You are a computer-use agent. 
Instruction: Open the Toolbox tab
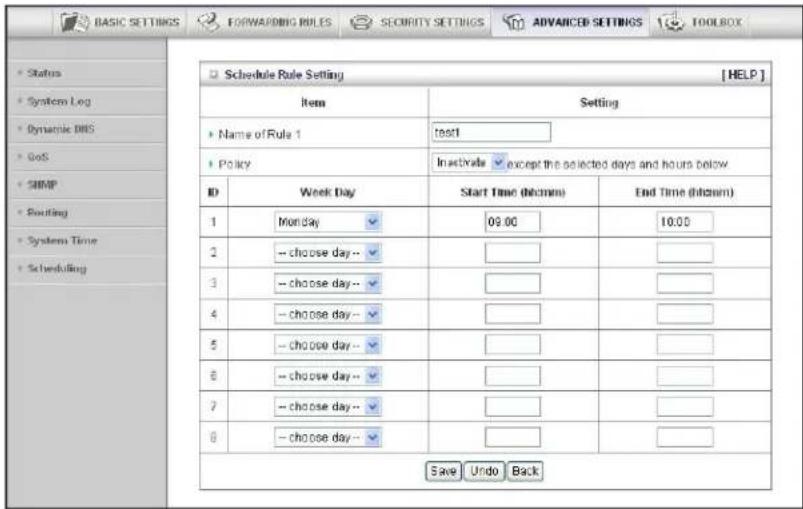tap(700, 22)
